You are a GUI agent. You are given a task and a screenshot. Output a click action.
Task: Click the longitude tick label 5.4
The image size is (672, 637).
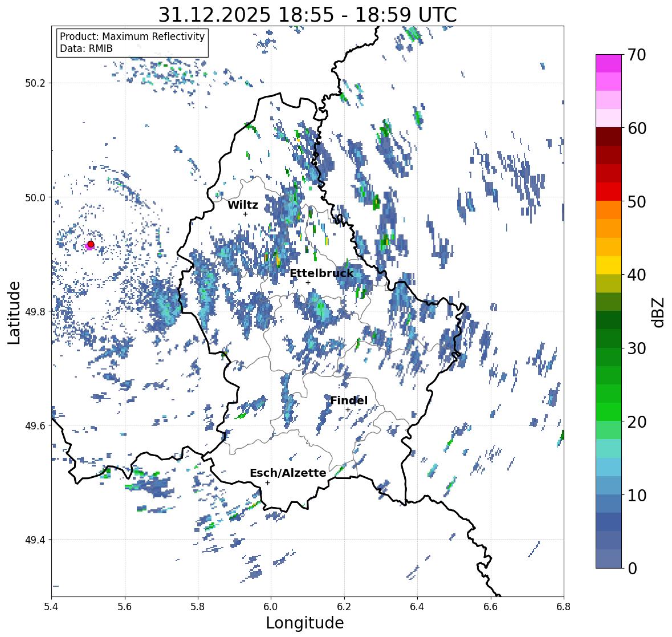coord(51,607)
